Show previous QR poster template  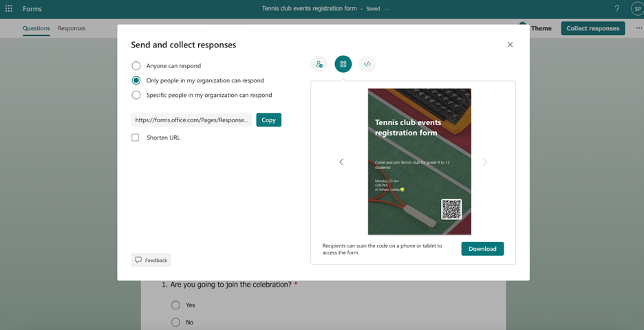tap(341, 162)
